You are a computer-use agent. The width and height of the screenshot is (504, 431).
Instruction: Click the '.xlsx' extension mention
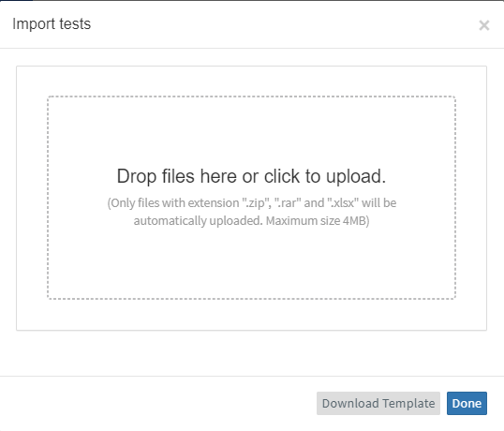coord(343,202)
